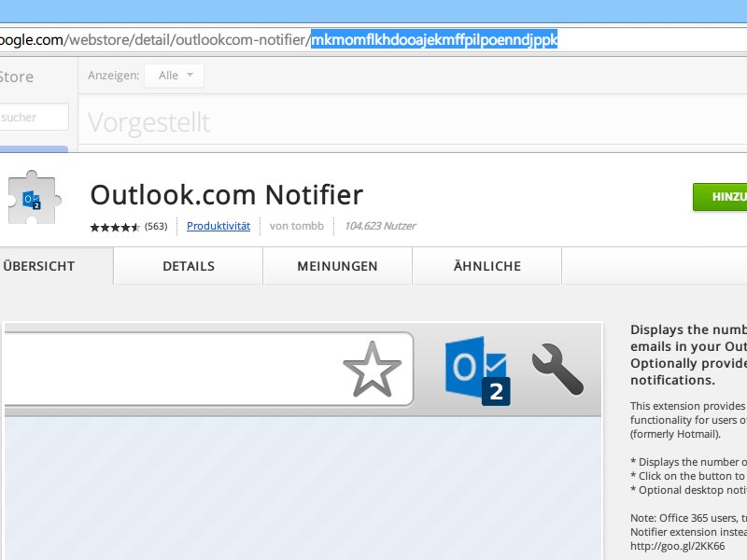This screenshot has width=747, height=560.
Task: Click the star rating icons beside (563)
Action: (115, 227)
